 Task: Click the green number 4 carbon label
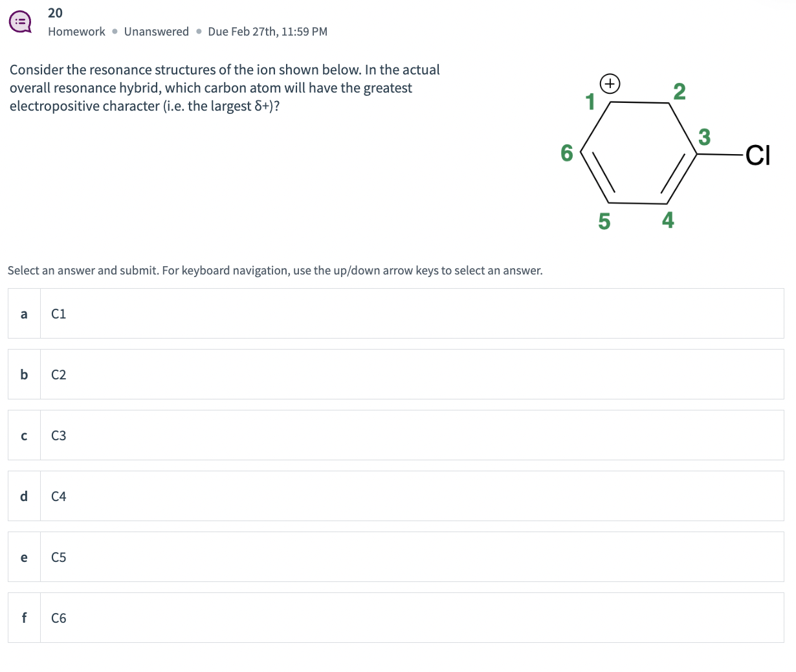[668, 220]
